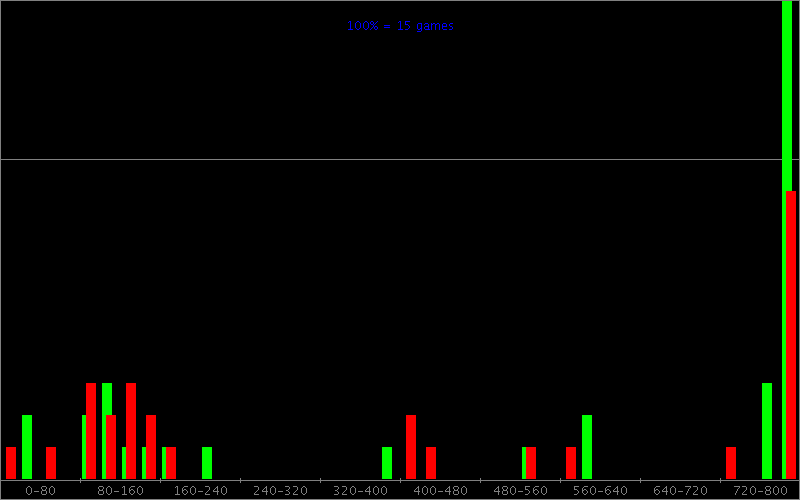
Task: Select the "0-80" axis label
Action: (40, 491)
